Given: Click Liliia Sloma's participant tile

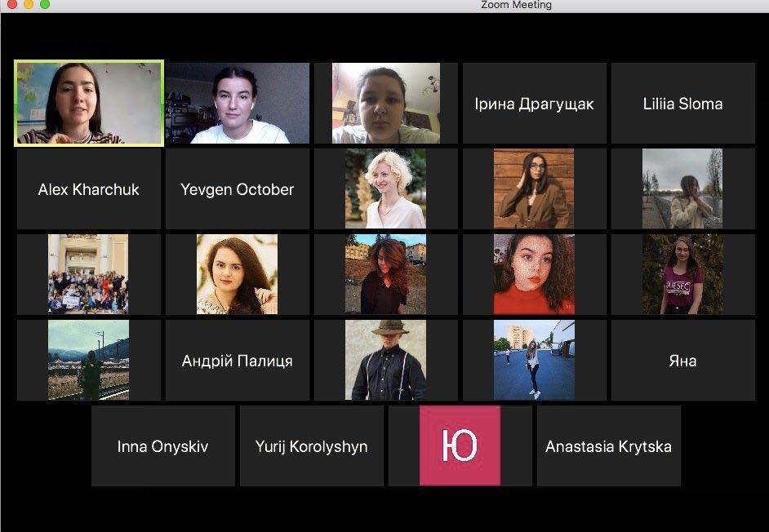Looking at the screenshot, I should pos(682,104).
